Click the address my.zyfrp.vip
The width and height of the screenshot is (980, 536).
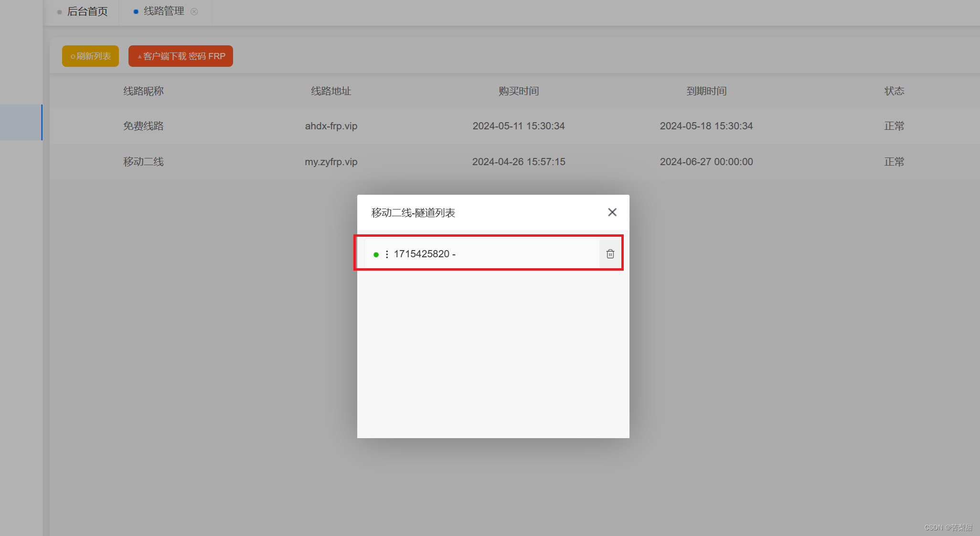click(331, 162)
